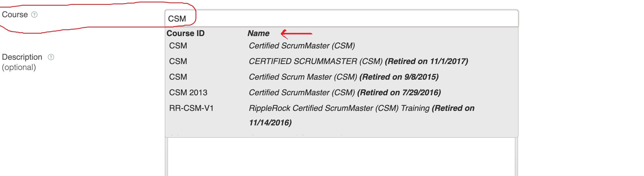Click the CSM 2013 course ID
The image size is (644, 176).
pyautogui.click(x=188, y=93)
